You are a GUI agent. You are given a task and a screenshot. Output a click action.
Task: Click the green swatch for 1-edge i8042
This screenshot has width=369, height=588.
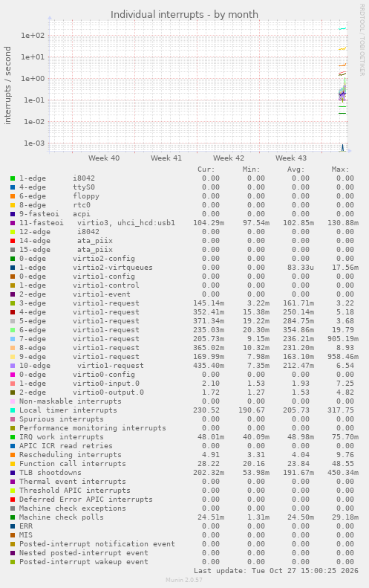coord(13,178)
